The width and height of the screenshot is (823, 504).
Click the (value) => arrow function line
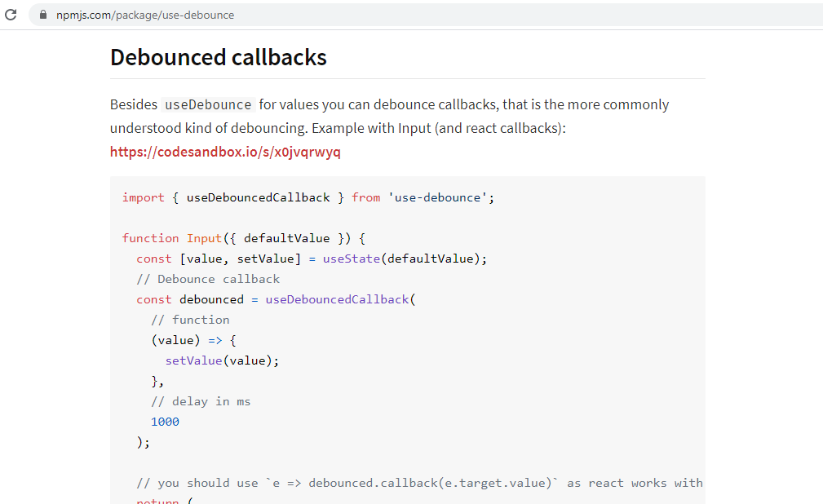[193, 340]
